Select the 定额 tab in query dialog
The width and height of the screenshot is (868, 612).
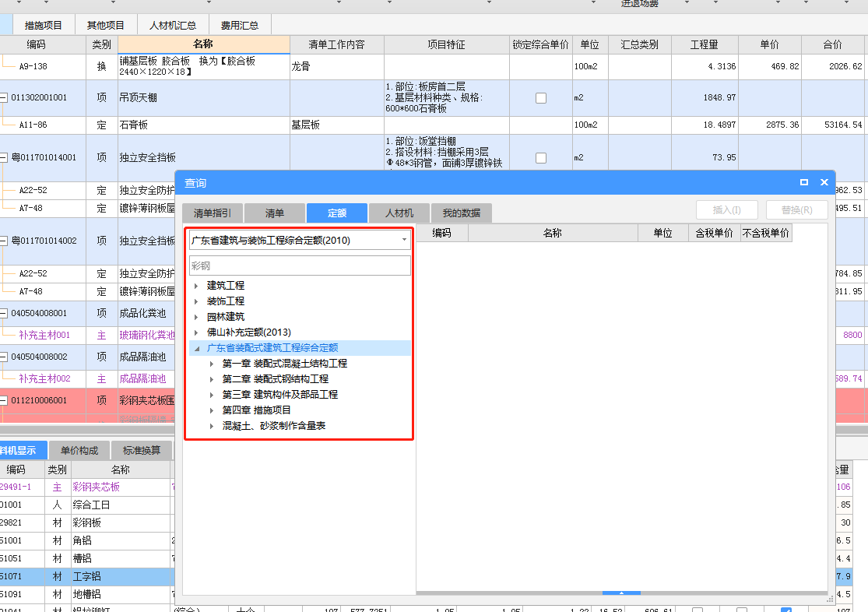coord(337,213)
